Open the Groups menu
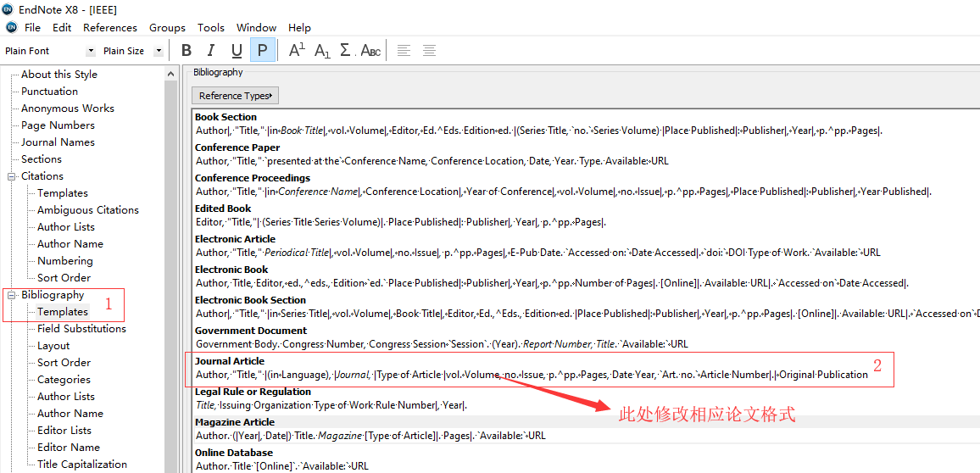 (168, 27)
